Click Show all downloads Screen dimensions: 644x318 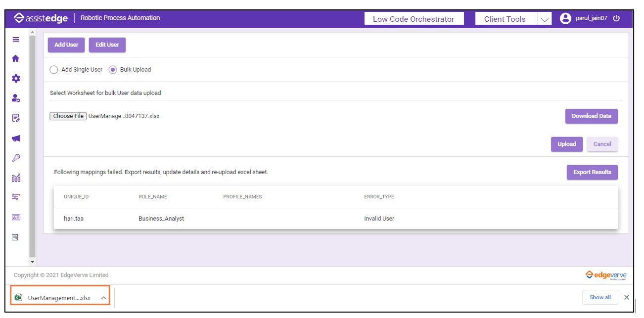[600, 297]
